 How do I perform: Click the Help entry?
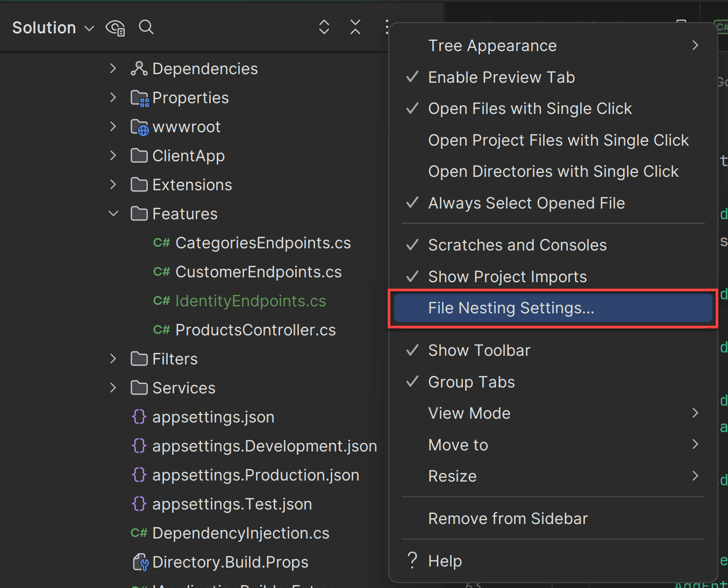coord(445,561)
